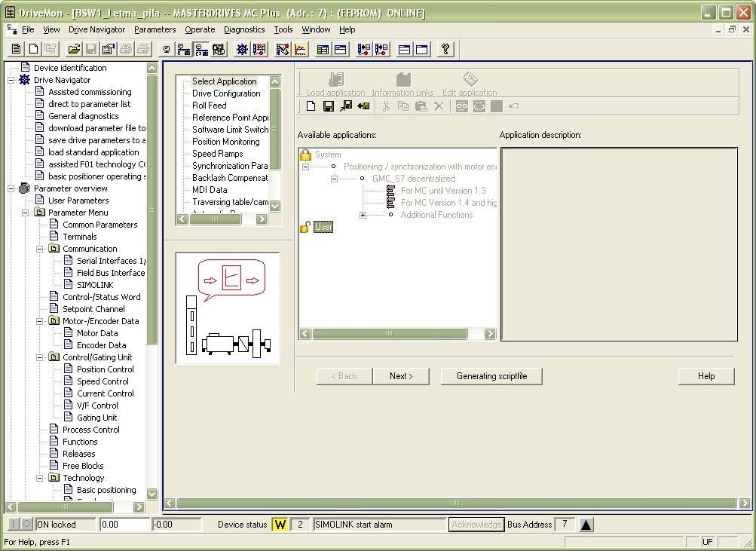Click the < Back button
Viewport: 756px width, 551px height.
pyautogui.click(x=344, y=376)
